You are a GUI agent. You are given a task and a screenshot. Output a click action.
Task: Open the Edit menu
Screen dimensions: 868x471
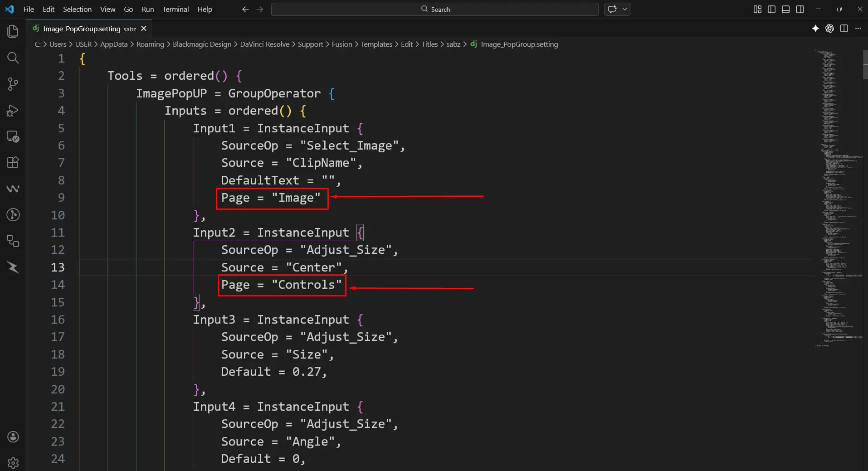click(x=49, y=9)
